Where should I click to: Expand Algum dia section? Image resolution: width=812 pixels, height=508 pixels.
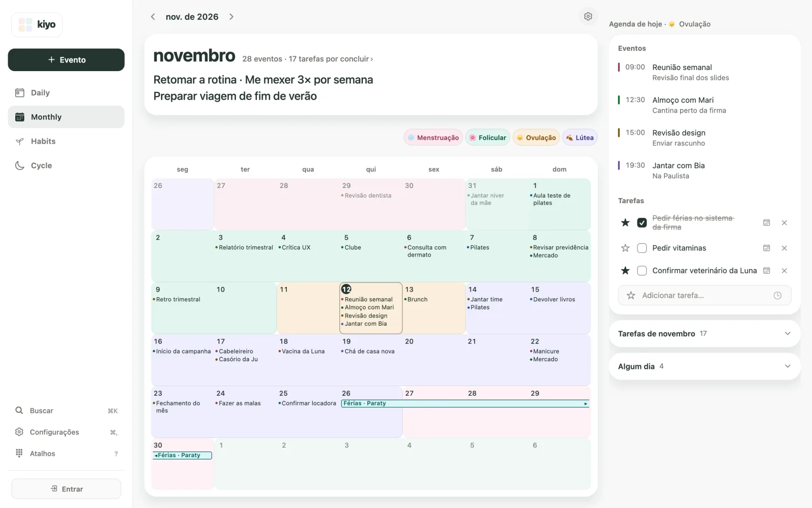(704, 366)
